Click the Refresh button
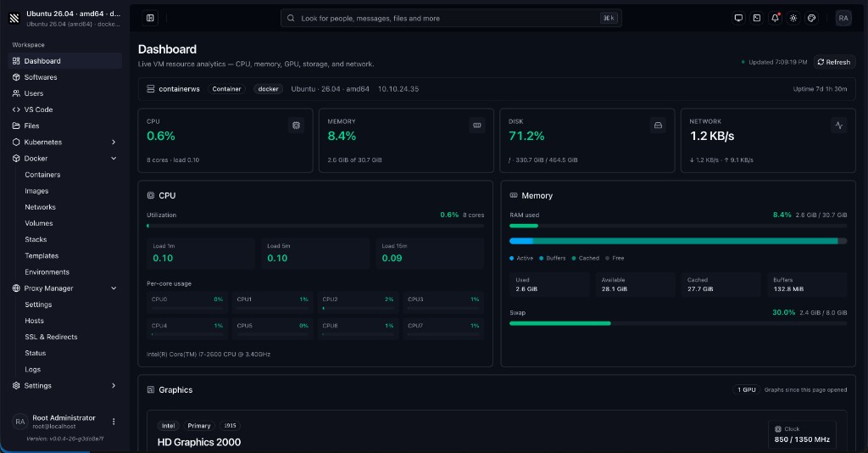Viewport: 868px width, 453px height. click(834, 62)
